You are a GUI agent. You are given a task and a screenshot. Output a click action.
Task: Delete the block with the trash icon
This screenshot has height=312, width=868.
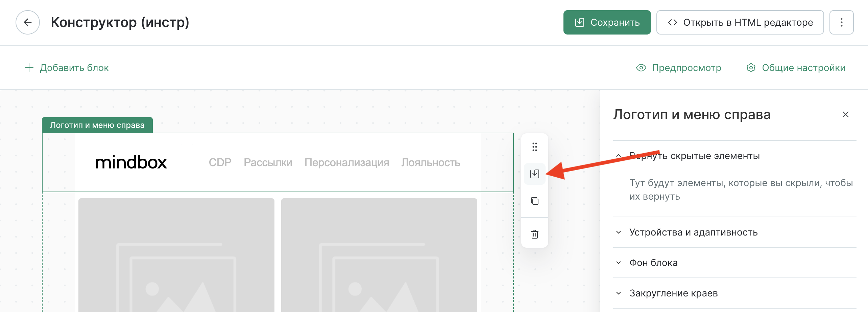[535, 234]
